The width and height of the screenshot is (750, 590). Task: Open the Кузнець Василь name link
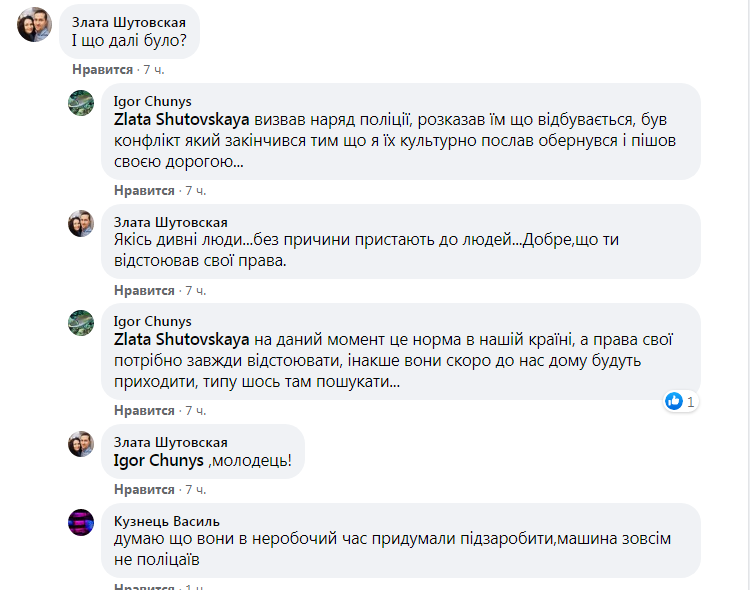(167, 520)
